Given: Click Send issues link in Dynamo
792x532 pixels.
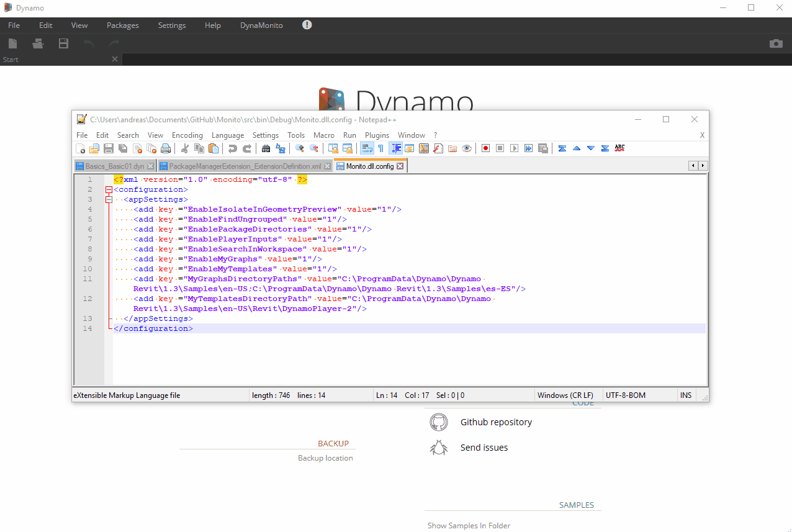Looking at the screenshot, I should click(484, 448).
